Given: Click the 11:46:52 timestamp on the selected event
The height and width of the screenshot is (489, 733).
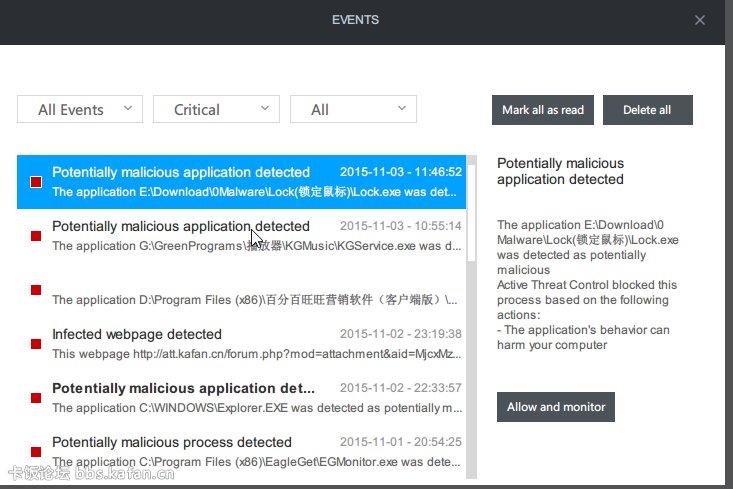Looking at the screenshot, I should (400, 172).
